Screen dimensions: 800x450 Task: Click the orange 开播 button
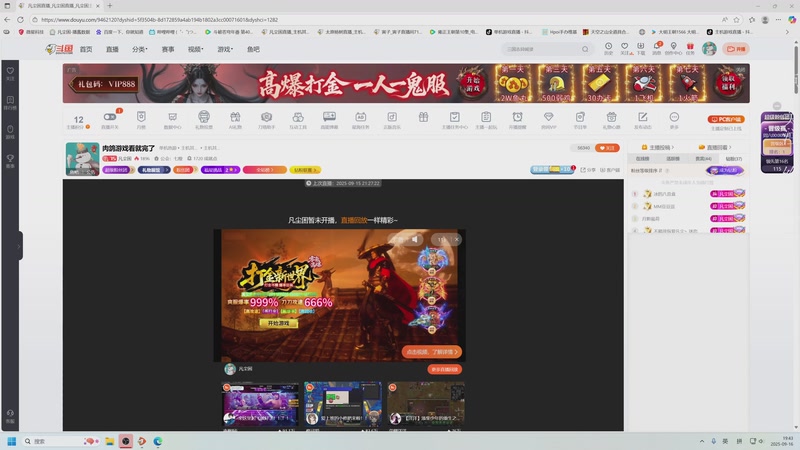[736, 49]
